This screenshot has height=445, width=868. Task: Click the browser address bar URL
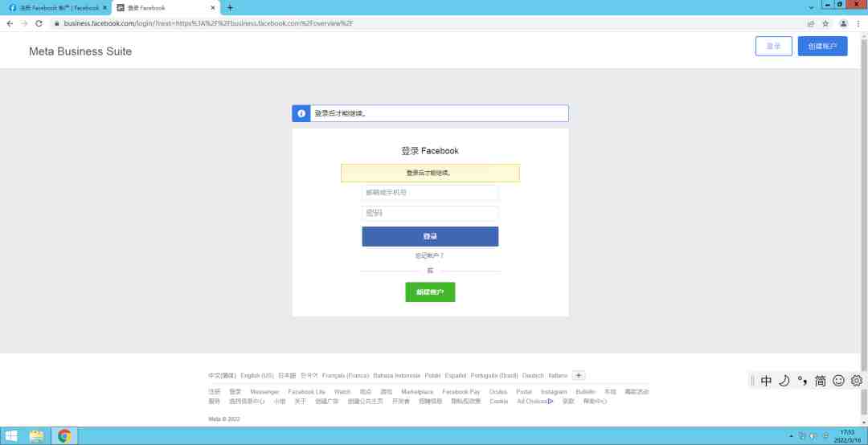click(x=208, y=23)
